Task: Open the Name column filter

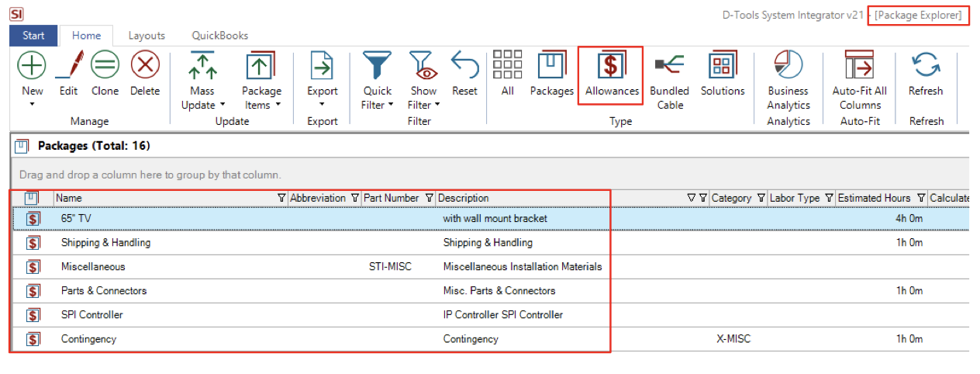Action: click(281, 199)
